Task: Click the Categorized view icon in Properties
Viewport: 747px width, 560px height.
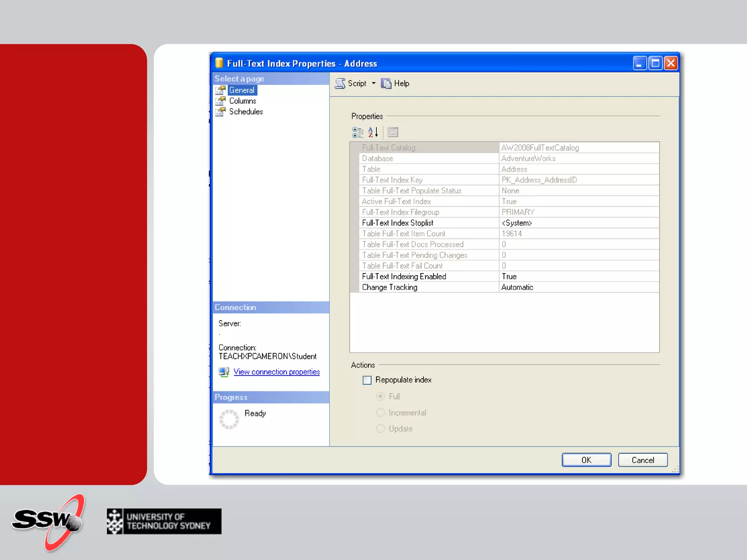Action: (358, 132)
